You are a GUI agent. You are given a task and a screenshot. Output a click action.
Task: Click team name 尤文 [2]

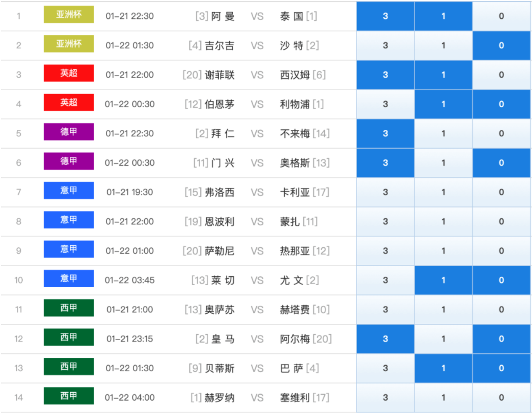[300, 281]
